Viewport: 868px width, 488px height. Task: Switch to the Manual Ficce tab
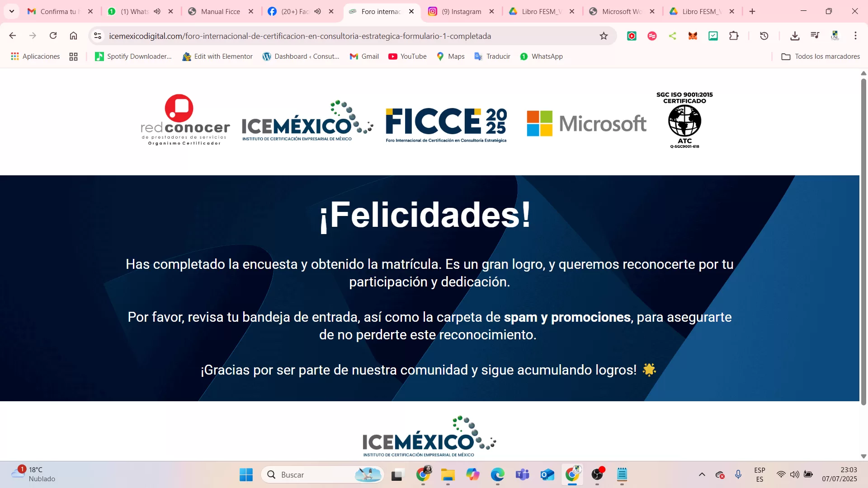pyautogui.click(x=220, y=12)
